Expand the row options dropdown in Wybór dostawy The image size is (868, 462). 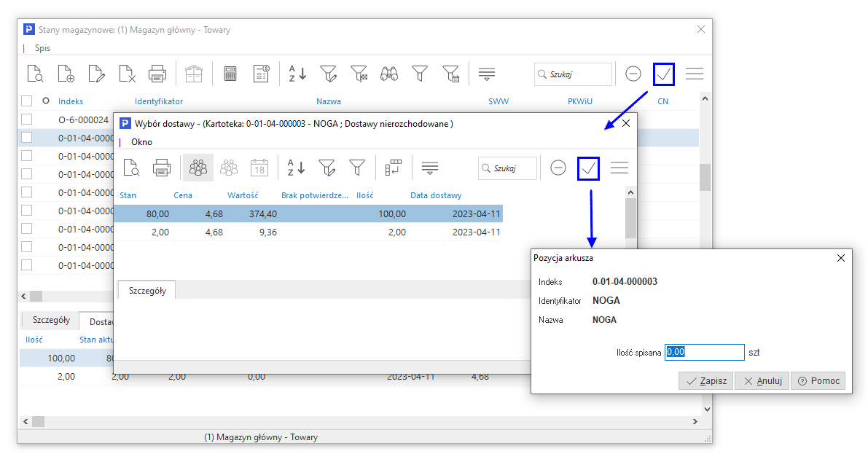tap(430, 168)
